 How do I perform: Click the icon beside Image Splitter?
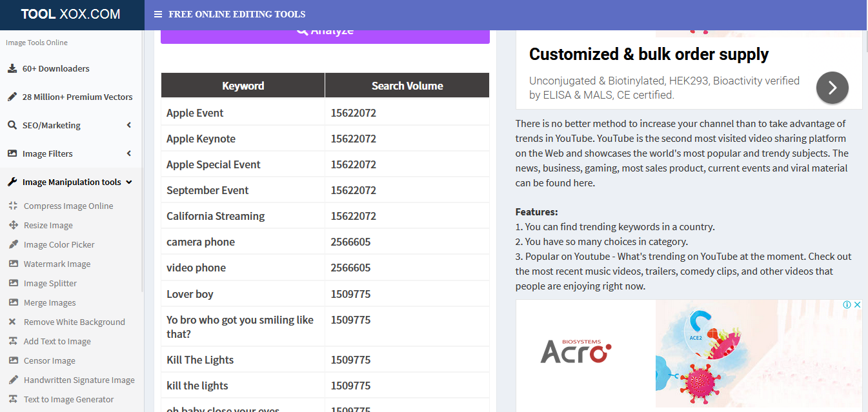click(x=13, y=283)
